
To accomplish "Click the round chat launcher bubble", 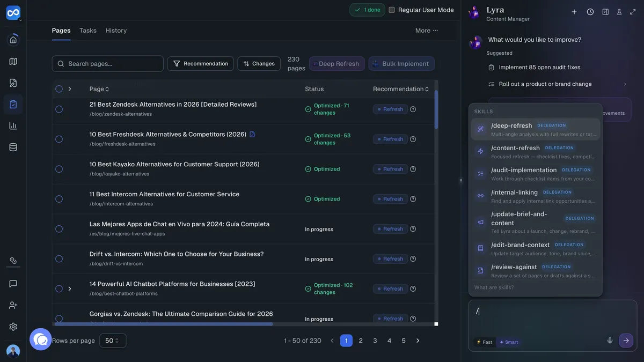I will 41,339.
